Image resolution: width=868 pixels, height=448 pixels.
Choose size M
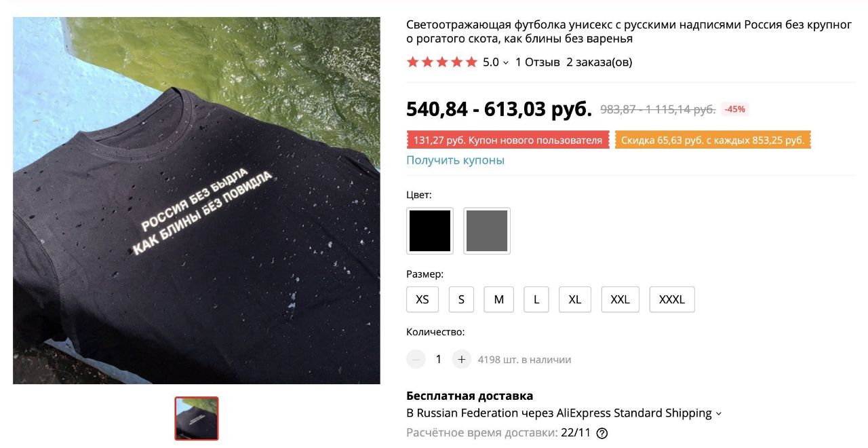pos(499,299)
